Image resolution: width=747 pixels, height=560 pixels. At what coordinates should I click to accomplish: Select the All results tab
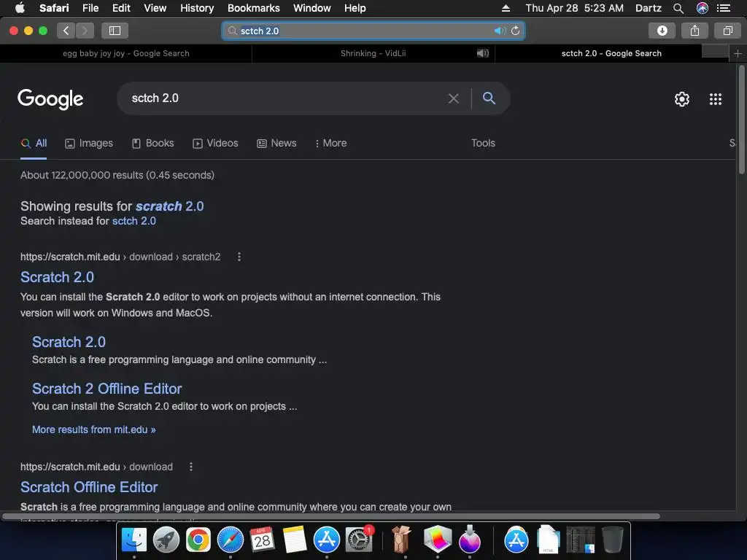pos(34,144)
